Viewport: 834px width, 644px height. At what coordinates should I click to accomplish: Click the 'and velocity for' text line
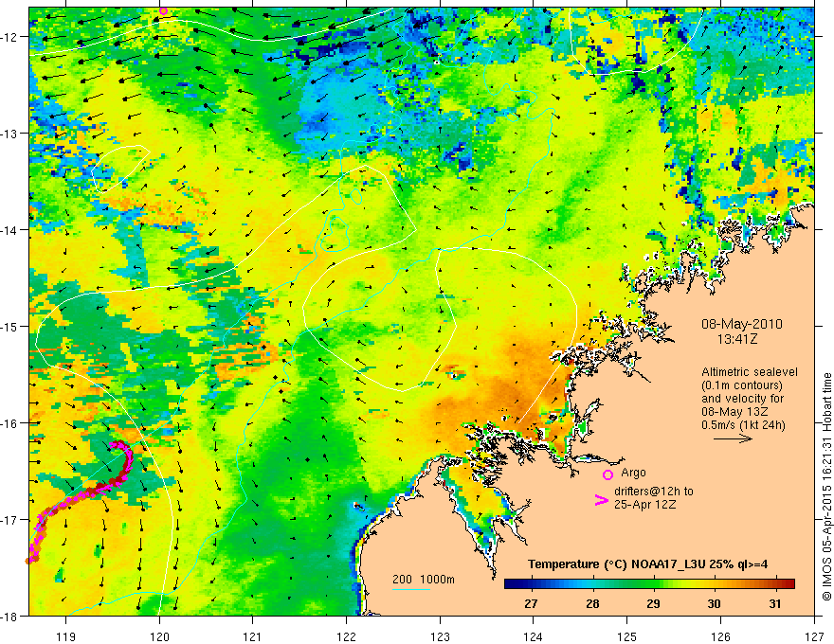742,399
